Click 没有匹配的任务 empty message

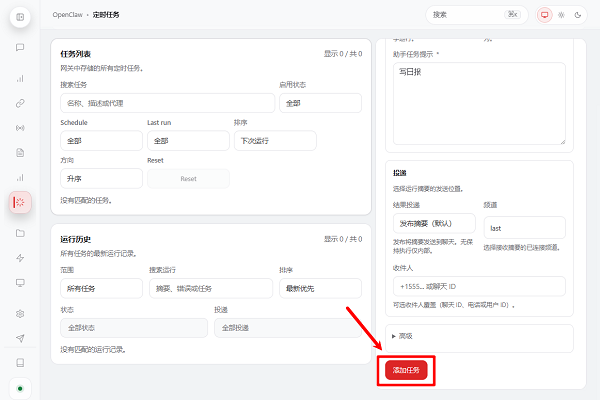[86, 200]
